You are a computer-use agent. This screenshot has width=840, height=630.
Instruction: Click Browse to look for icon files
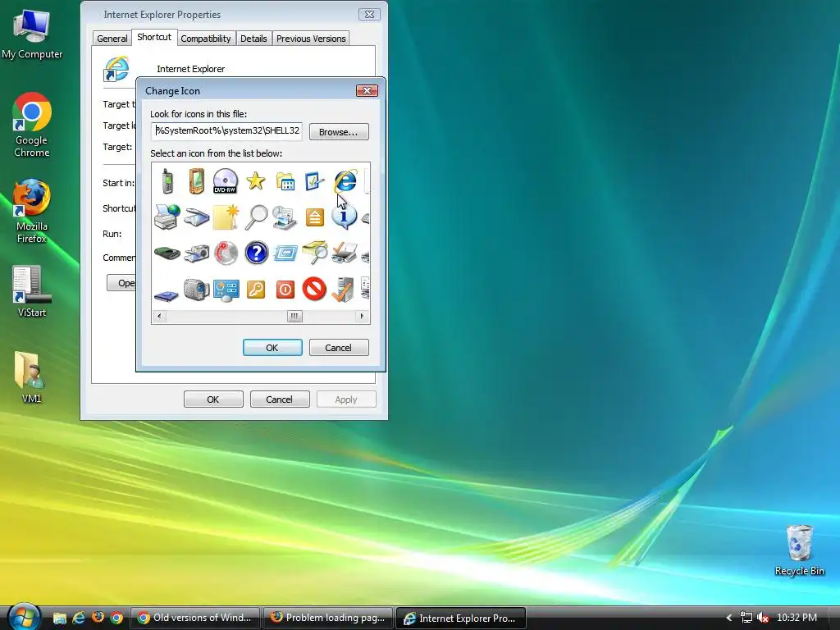[339, 132]
